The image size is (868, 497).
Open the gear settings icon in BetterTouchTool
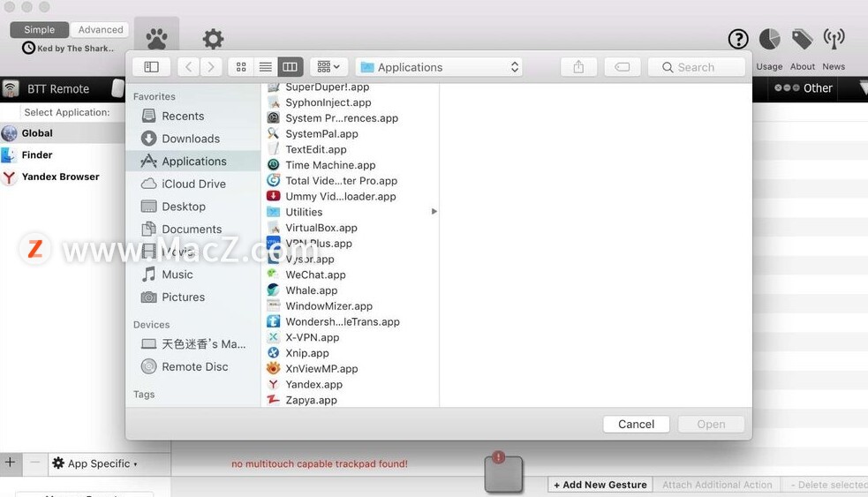click(x=213, y=39)
